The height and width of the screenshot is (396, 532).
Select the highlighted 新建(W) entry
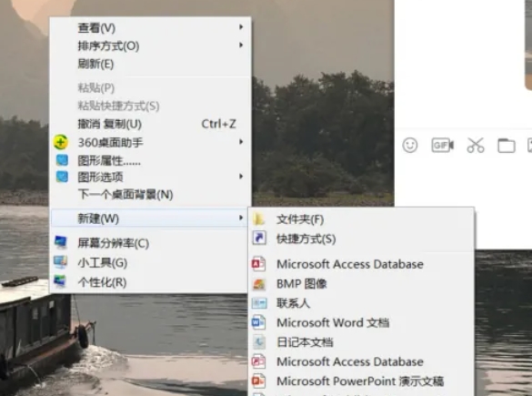point(150,218)
